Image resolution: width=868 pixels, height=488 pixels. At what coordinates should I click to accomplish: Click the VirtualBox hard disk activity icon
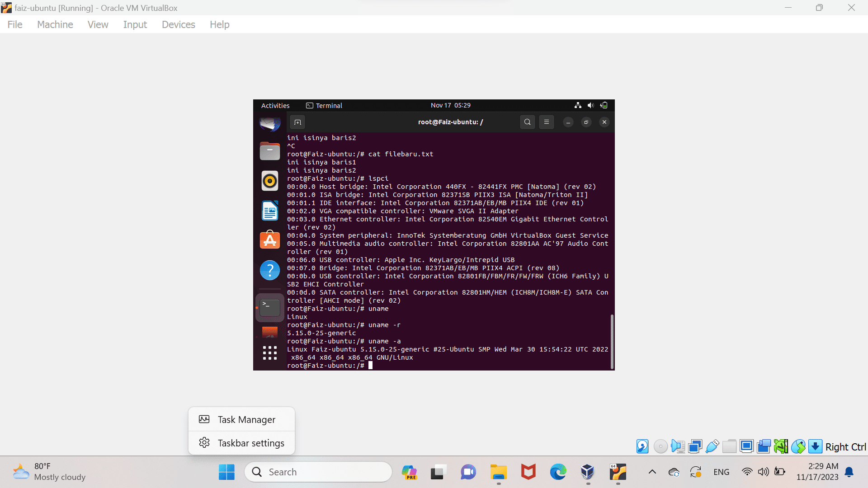click(642, 446)
